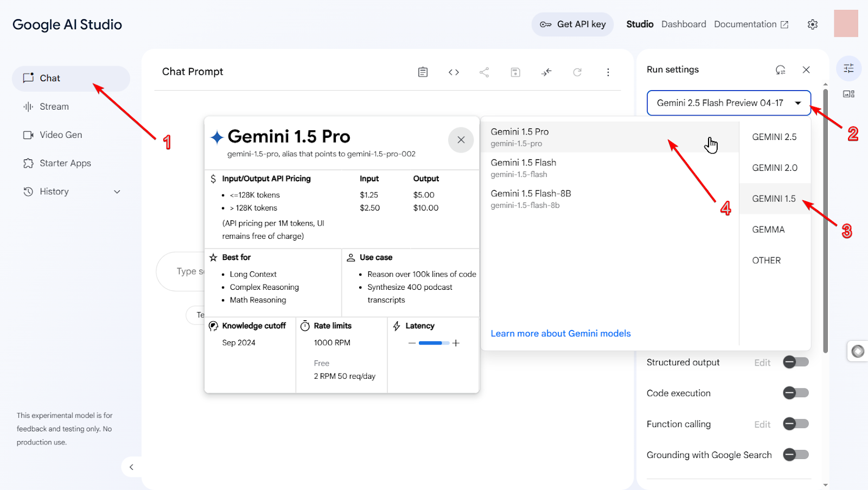Toggle the Structured output switch
This screenshot has width=868, height=490.
pyautogui.click(x=796, y=362)
